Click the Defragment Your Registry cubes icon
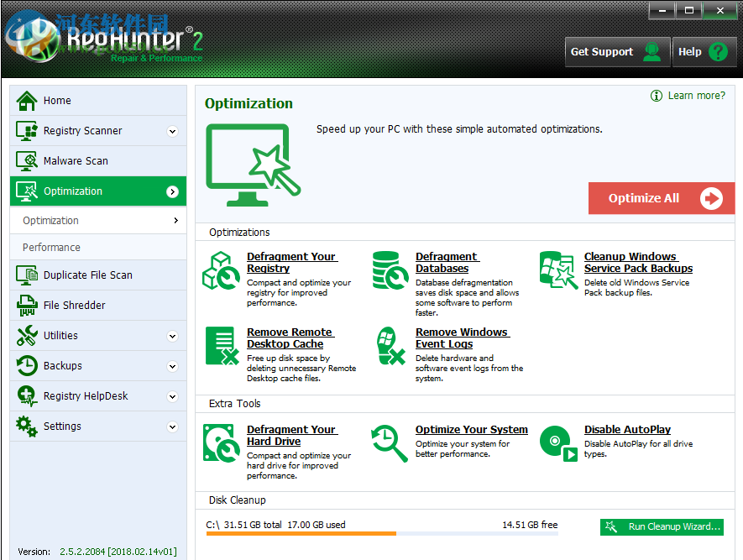 [x=221, y=270]
